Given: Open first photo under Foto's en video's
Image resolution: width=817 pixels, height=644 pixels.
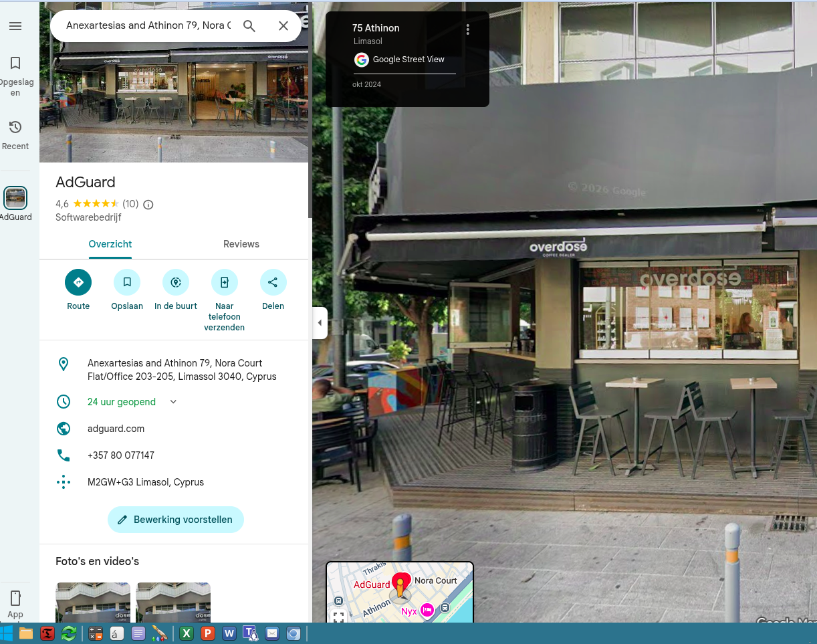Looking at the screenshot, I should click(93, 603).
